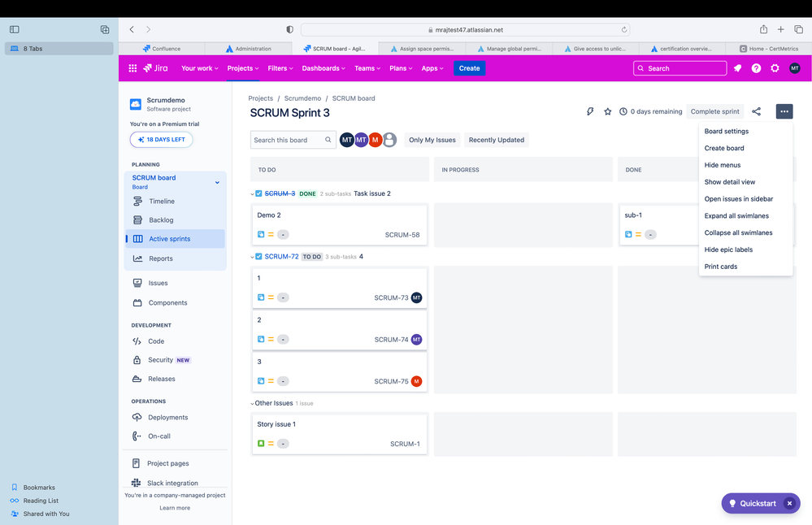This screenshot has width=812, height=525.
Task: Click assignee avatar on SCRUM-75 card
Action: (416, 381)
